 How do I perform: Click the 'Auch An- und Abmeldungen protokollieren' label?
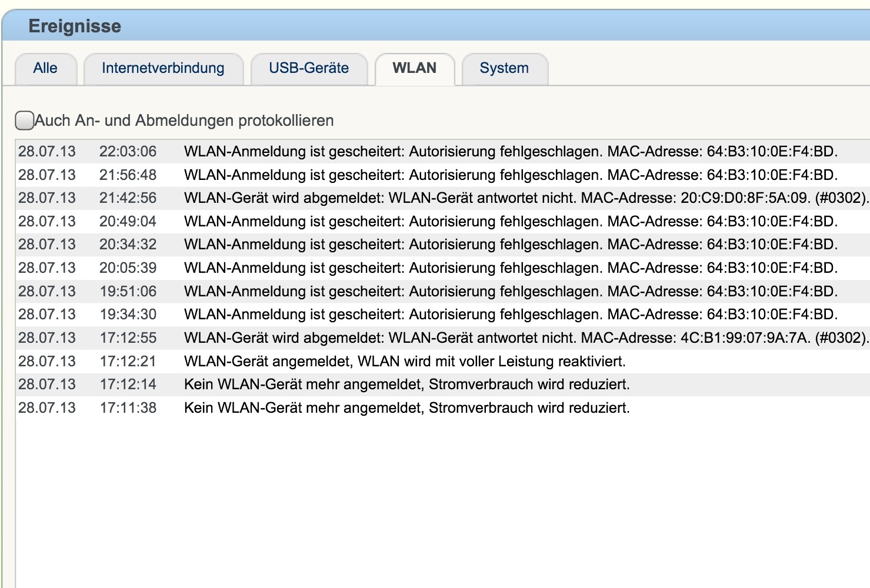tap(184, 121)
